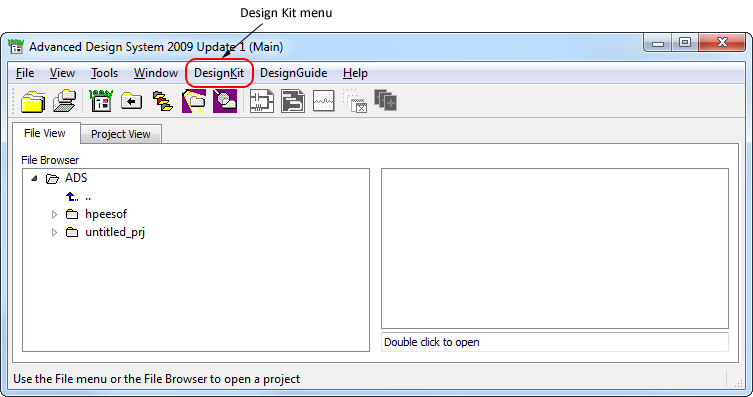Click the 'Double click to open' field
This screenshot has height=397, width=753.
click(555, 342)
